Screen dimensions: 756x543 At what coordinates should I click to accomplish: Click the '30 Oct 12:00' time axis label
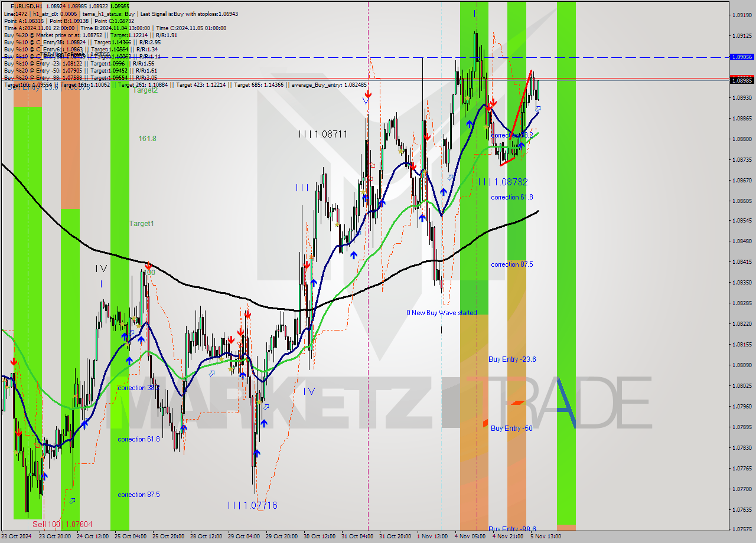[319, 537]
